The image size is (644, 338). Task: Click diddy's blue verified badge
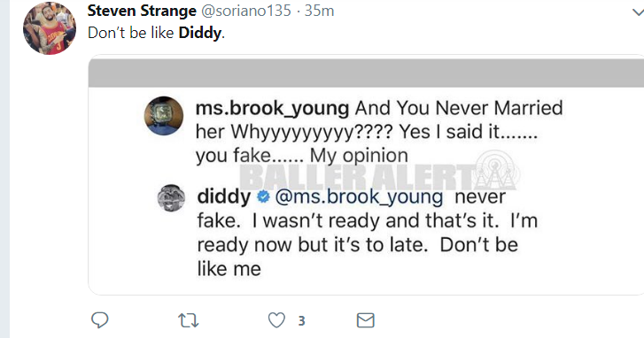[263, 197]
